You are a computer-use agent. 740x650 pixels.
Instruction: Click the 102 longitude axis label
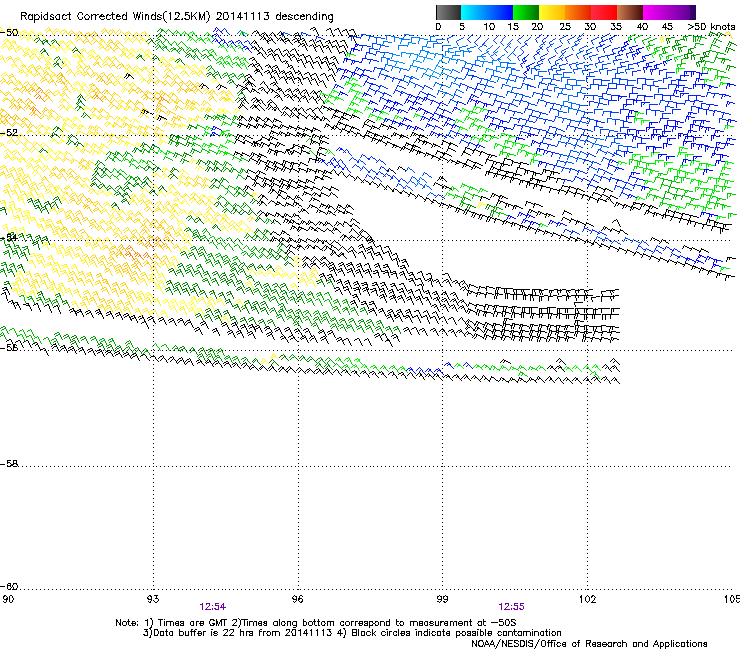[x=588, y=599]
